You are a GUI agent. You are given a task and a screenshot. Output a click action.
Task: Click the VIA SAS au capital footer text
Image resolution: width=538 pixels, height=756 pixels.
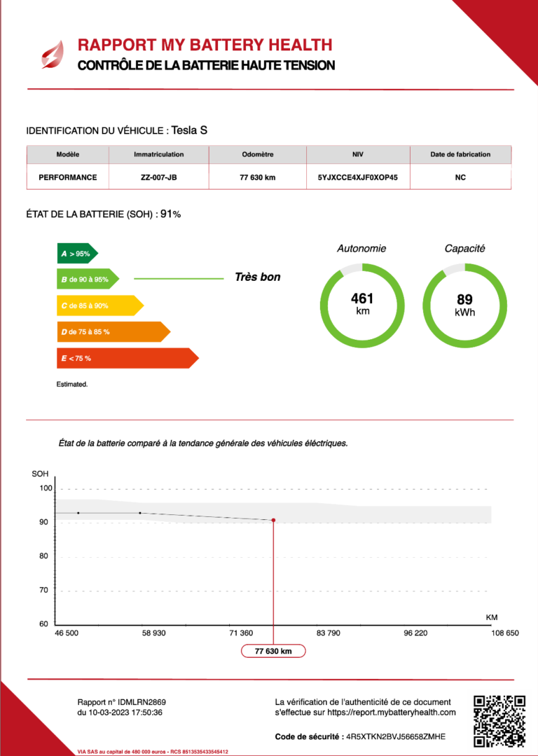click(x=153, y=752)
